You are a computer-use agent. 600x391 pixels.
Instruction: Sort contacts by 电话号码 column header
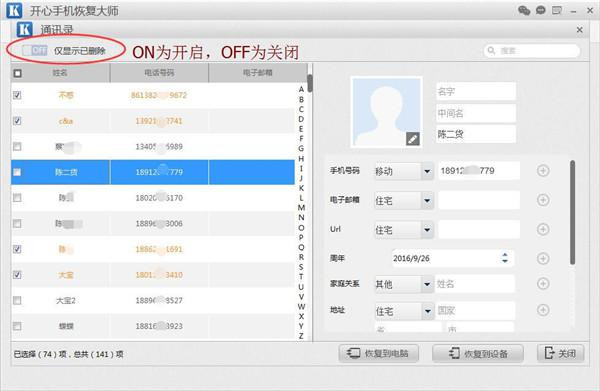point(159,73)
